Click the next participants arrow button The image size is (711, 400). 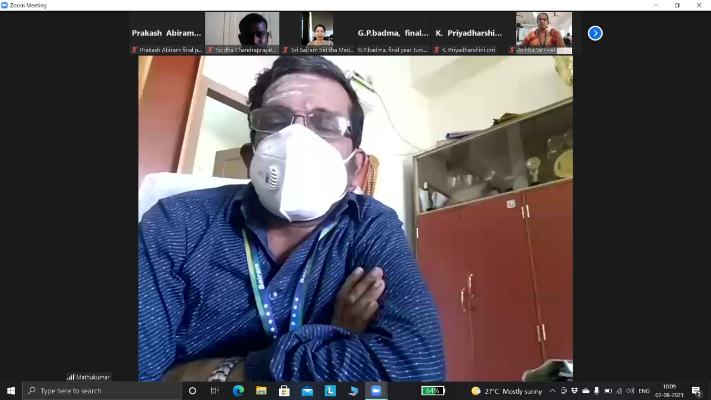pyautogui.click(x=595, y=33)
